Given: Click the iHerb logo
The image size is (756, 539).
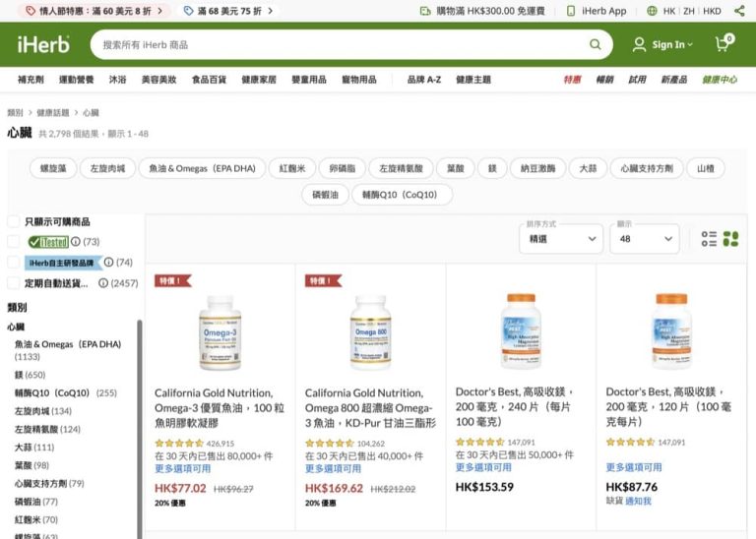Looking at the screenshot, I should point(43,44).
